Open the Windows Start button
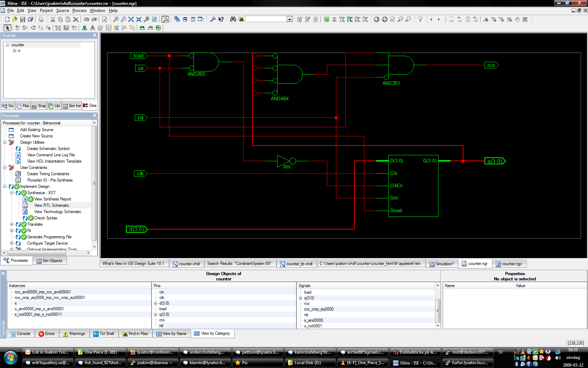This screenshot has height=368, width=588. click(10, 358)
